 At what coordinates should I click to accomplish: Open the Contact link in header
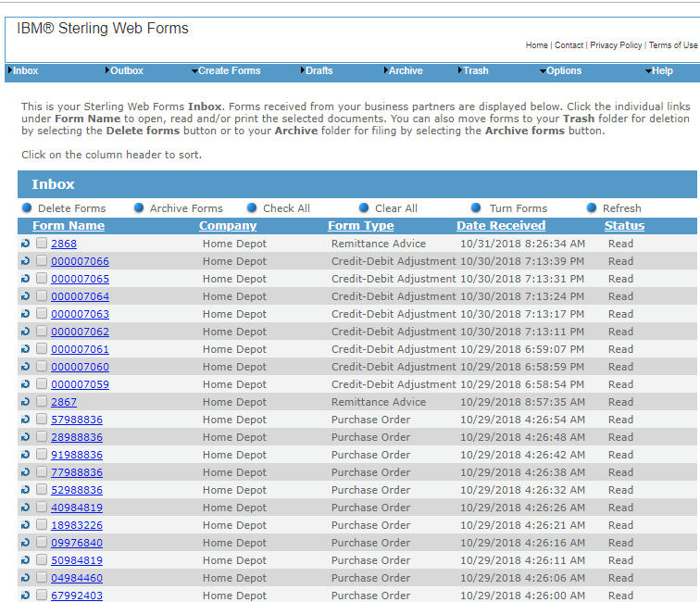569,45
